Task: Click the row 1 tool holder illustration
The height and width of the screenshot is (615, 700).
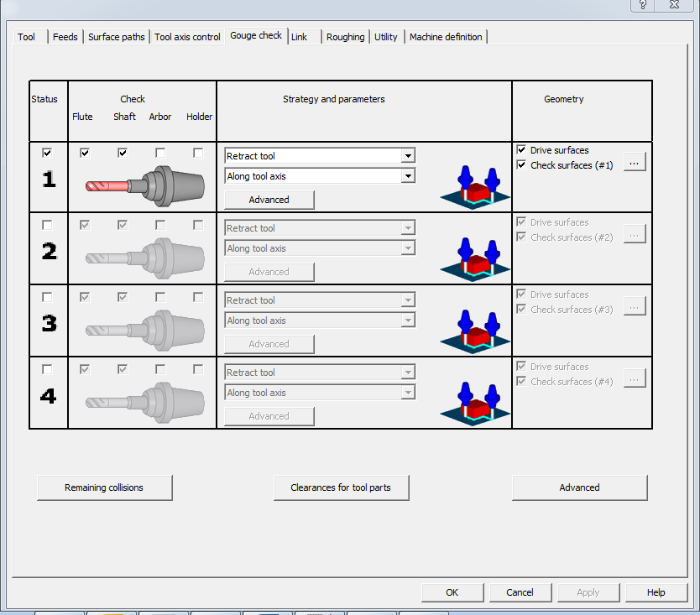Action: click(144, 185)
